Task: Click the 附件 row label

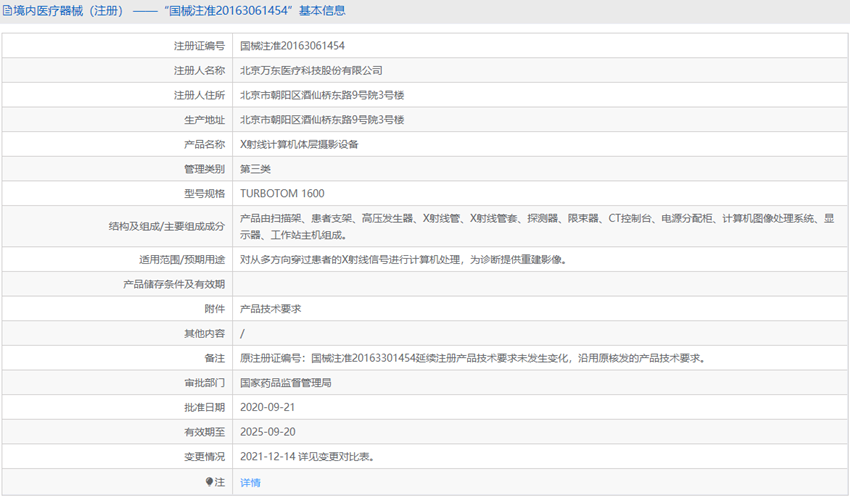Action: click(215, 309)
